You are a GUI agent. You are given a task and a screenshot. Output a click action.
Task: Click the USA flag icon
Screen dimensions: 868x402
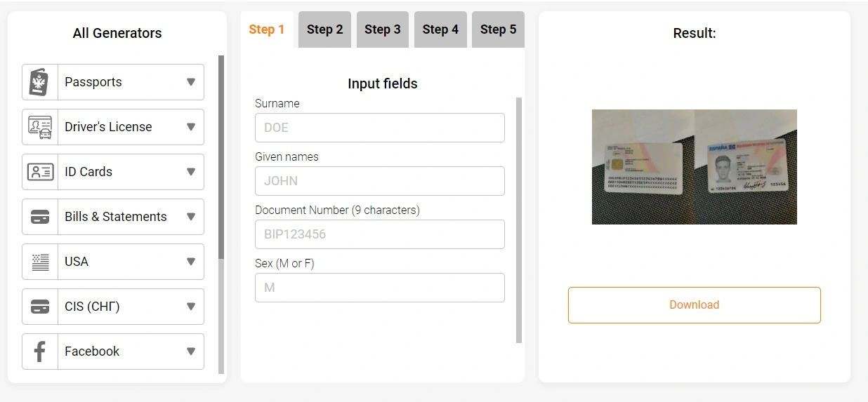[40, 262]
